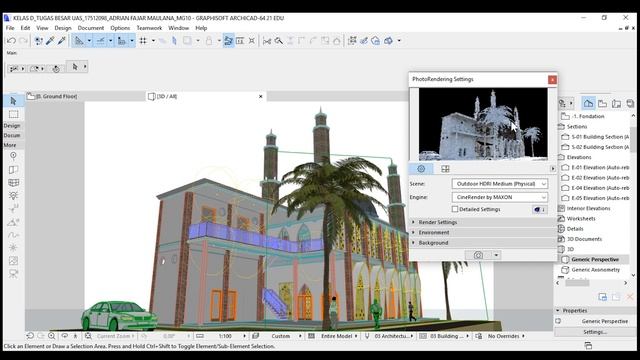640x360 pixels.
Task: Open the Engine dropdown CineRender by MAXON
Action: pos(500,197)
